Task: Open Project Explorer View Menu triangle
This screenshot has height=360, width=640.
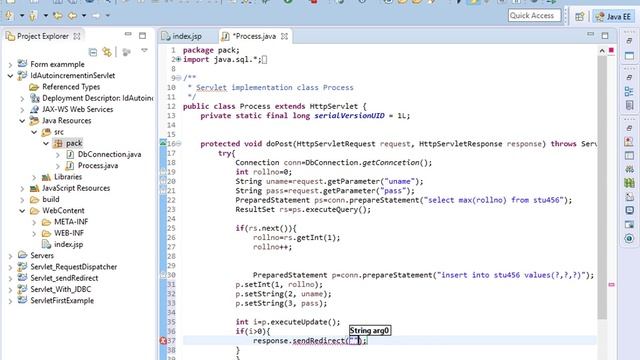Action: pos(144,51)
